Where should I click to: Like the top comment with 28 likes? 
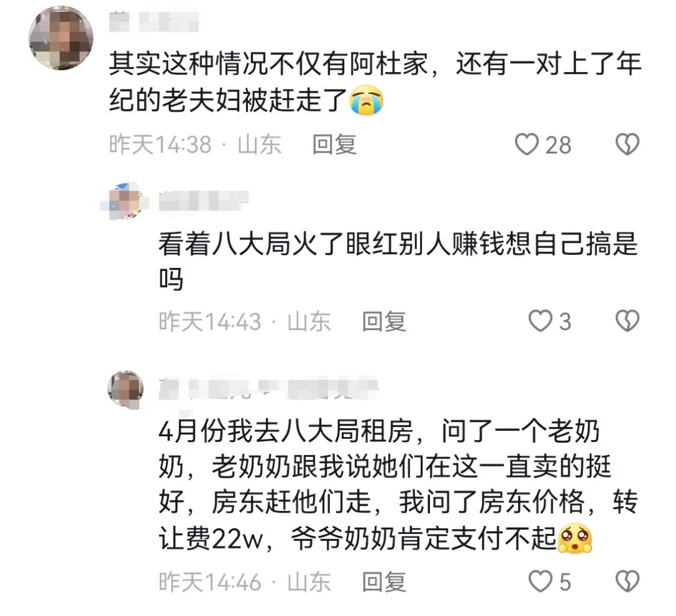click(x=526, y=145)
